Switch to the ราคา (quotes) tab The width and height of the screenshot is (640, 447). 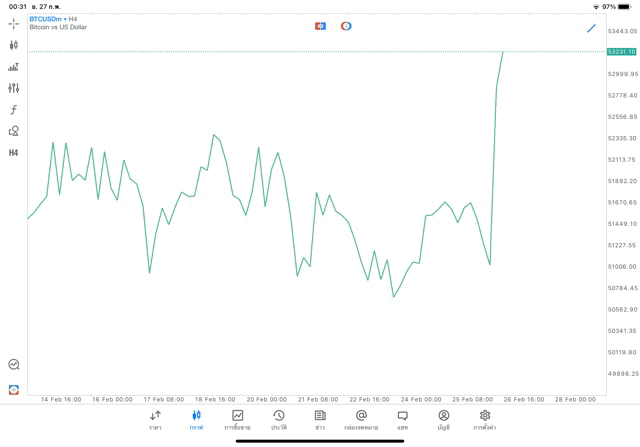pos(155,420)
